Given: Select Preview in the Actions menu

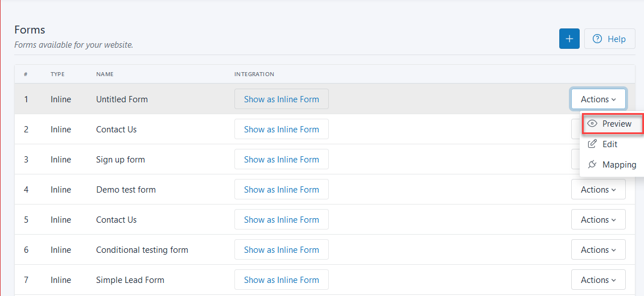Looking at the screenshot, I should pyautogui.click(x=612, y=124).
